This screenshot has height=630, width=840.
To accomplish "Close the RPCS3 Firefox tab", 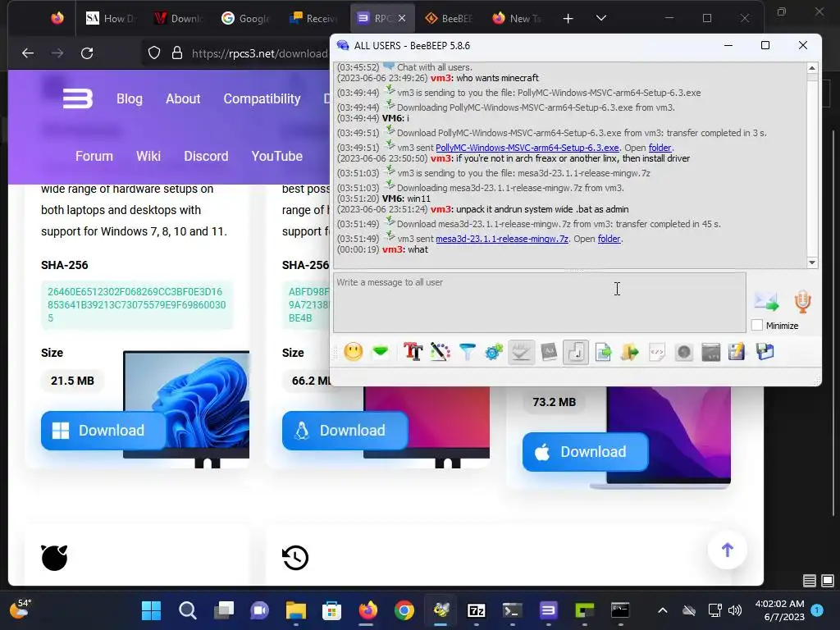I will pos(402,18).
